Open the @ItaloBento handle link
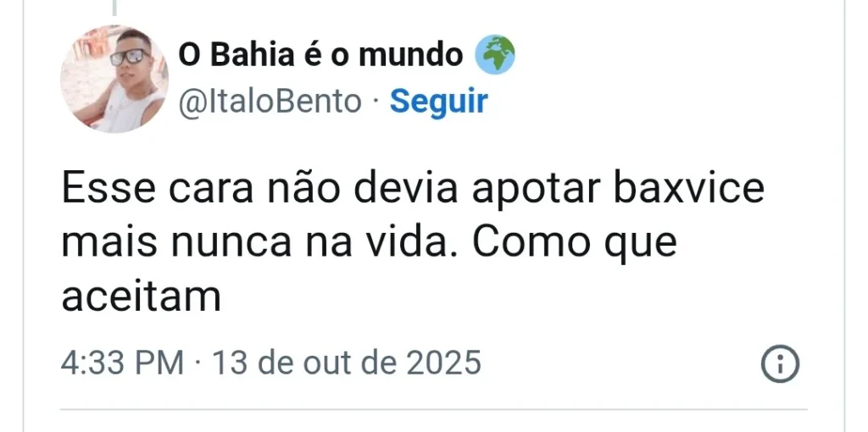This screenshot has width=868, height=432. 270,102
